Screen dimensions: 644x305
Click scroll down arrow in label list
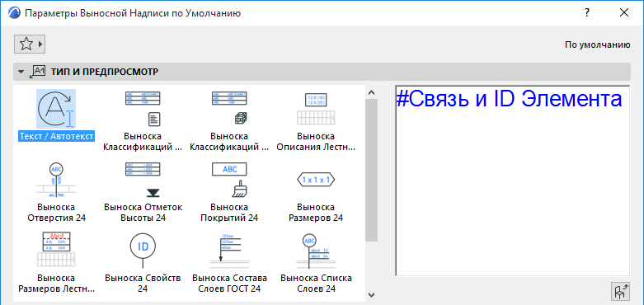point(372,294)
